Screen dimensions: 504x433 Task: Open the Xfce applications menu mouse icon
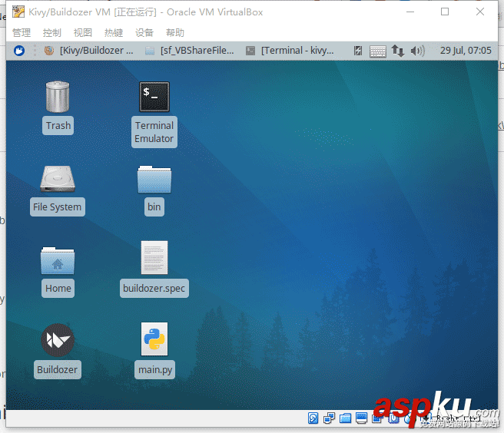pyautogui.click(x=19, y=51)
